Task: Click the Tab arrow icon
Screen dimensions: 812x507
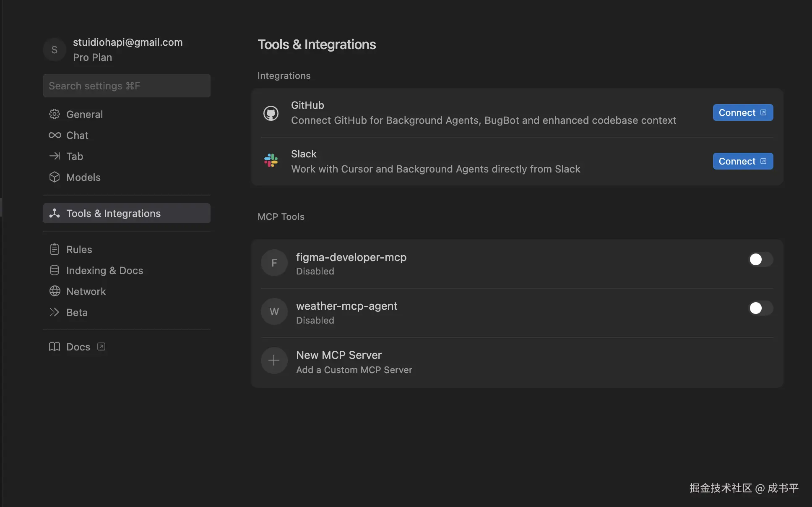Action: click(x=55, y=156)
